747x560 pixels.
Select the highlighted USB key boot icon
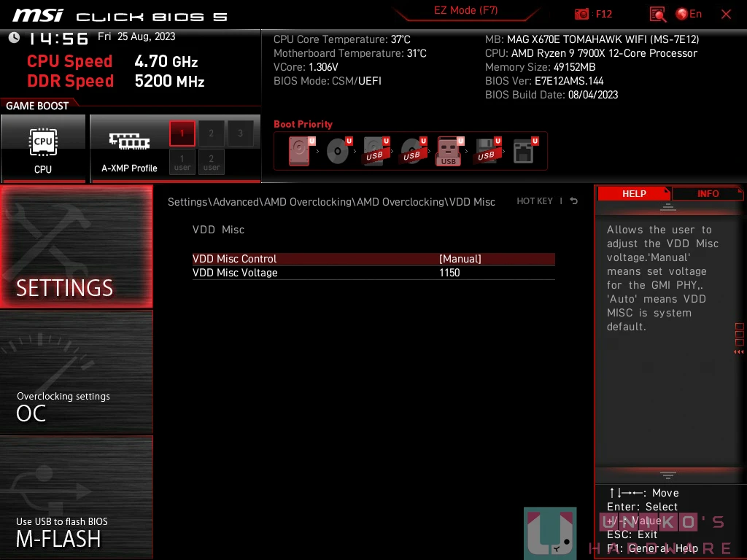click(449, 151)
